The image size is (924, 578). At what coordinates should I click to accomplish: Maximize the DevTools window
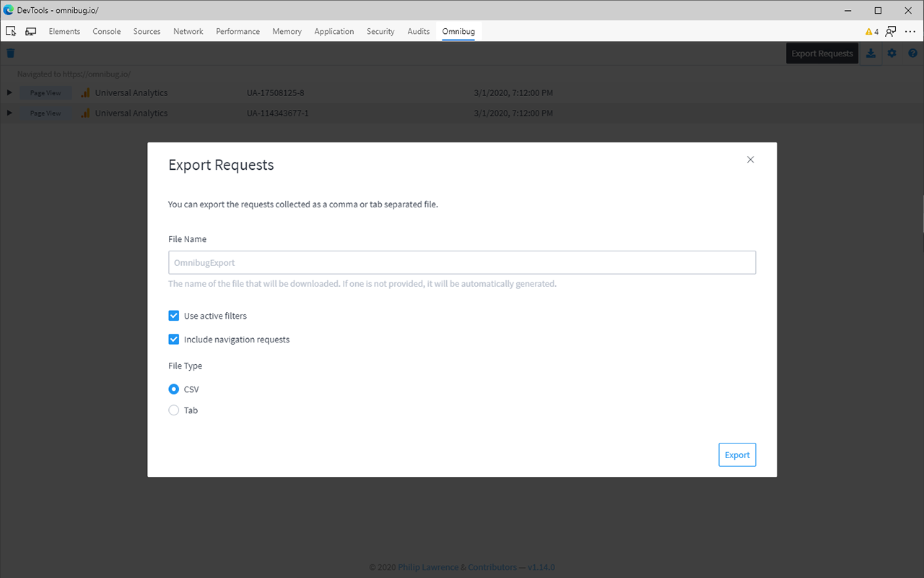(879, 10)
